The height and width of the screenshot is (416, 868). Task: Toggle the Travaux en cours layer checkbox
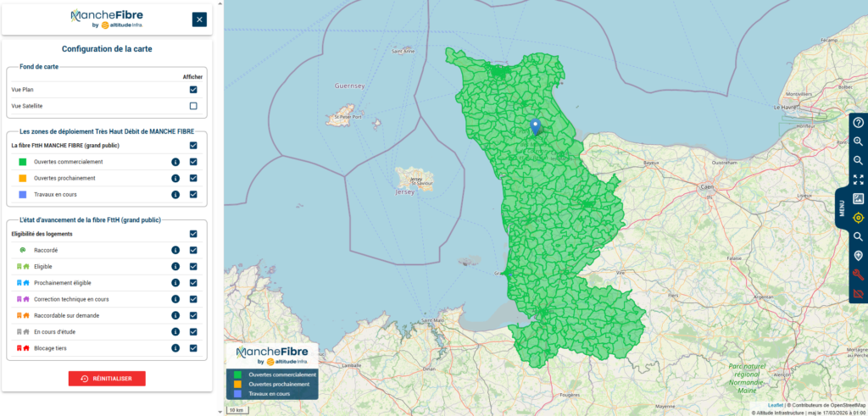(x=193, y=195)
